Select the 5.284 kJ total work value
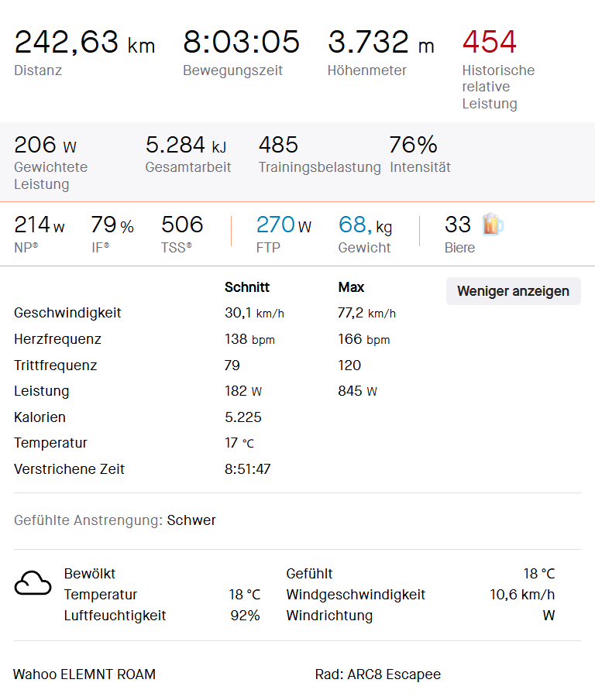The width and height of the screenshot is (595, 700). (186, 145)
